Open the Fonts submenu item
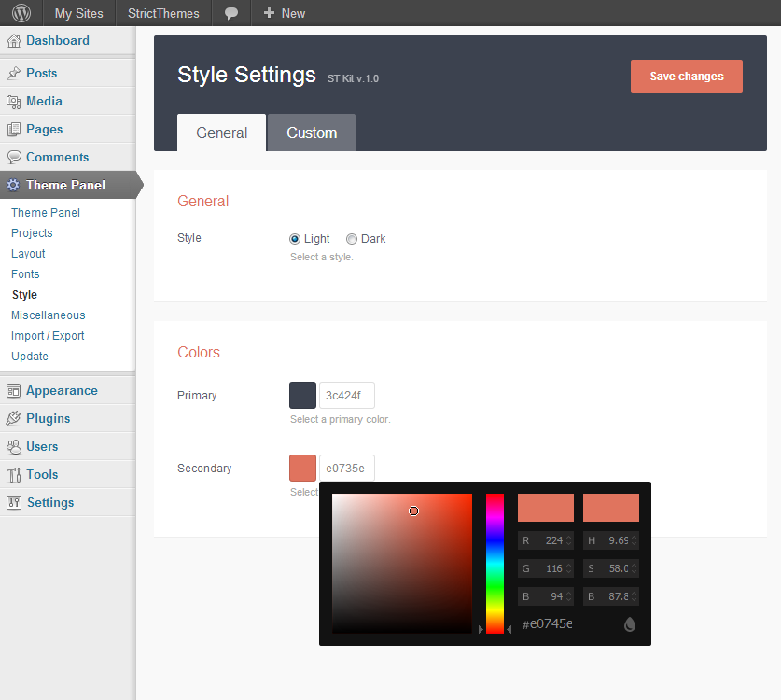Viewport: 781px width, 700px height. tap(25, 274)
